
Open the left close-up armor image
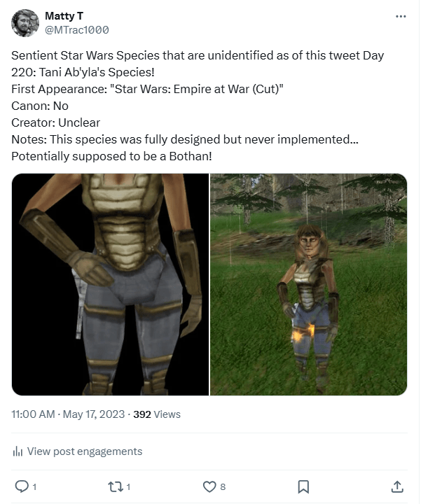pos(110,284)
